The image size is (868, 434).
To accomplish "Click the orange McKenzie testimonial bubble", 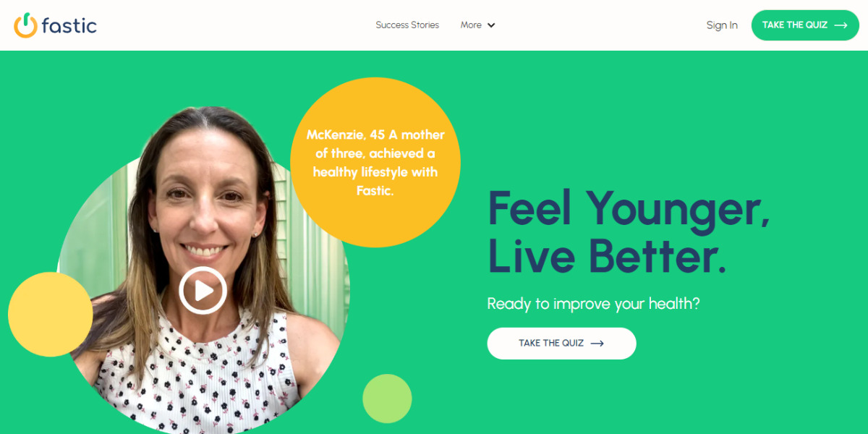I will 375,162.
